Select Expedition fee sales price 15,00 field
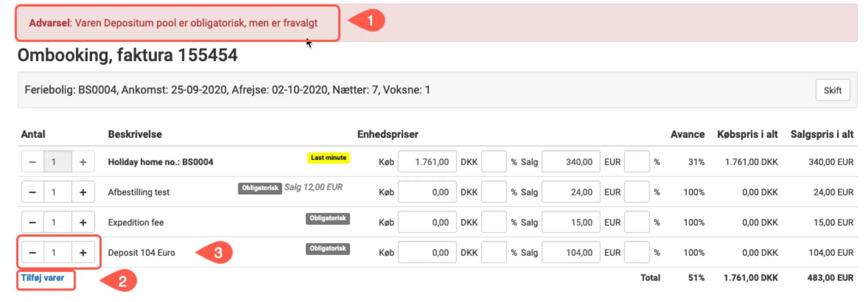Screen dimensions: 868x302 point(571,223)
